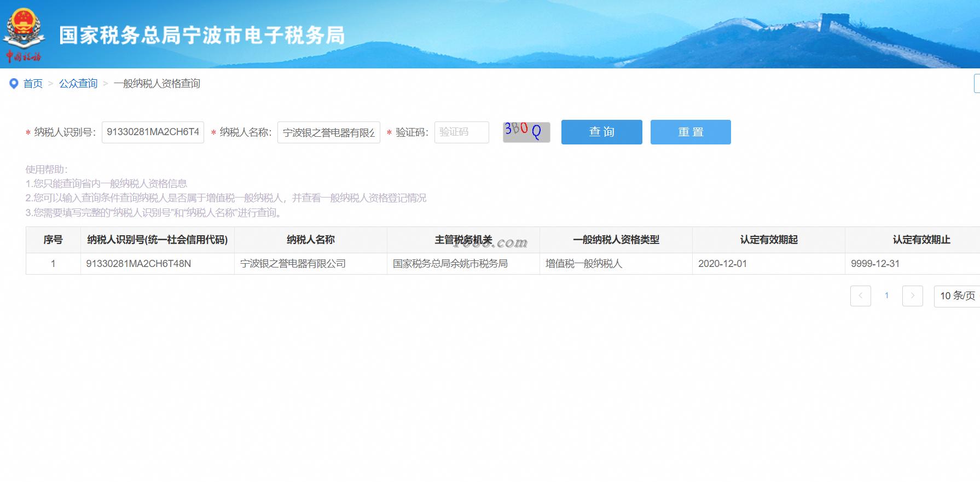Click 纳税人名称 column header
This screenshot has height=482, width=980.
click(311, 240)
